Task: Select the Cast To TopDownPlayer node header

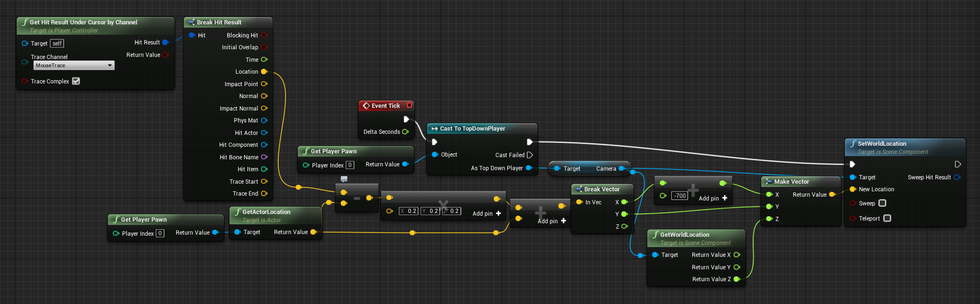Action: point(482,128)
